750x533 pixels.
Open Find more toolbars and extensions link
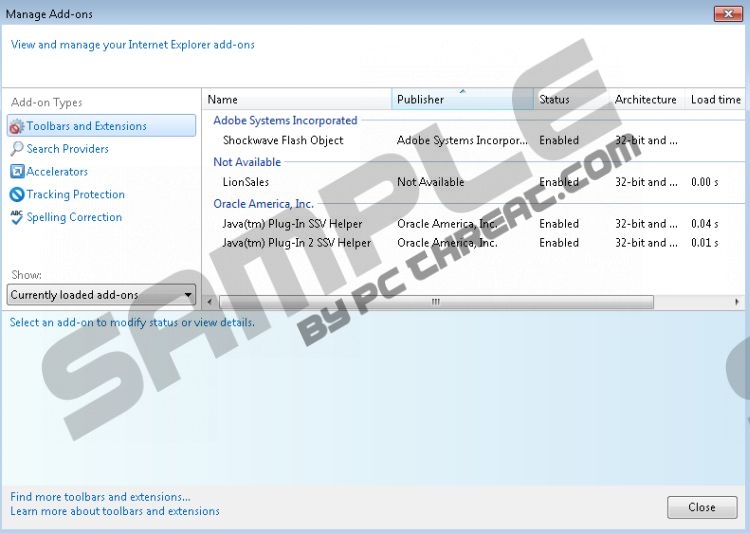[100, 497]
